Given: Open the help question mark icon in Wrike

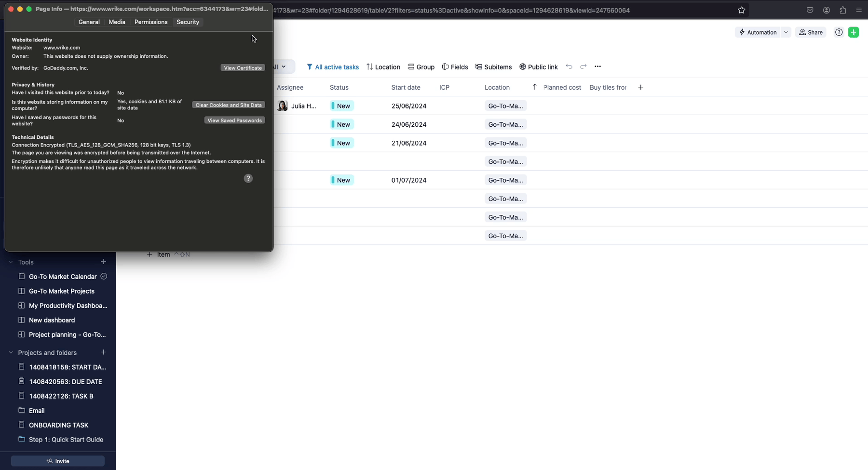Looking at the screenshot, I should coord(839,32).
